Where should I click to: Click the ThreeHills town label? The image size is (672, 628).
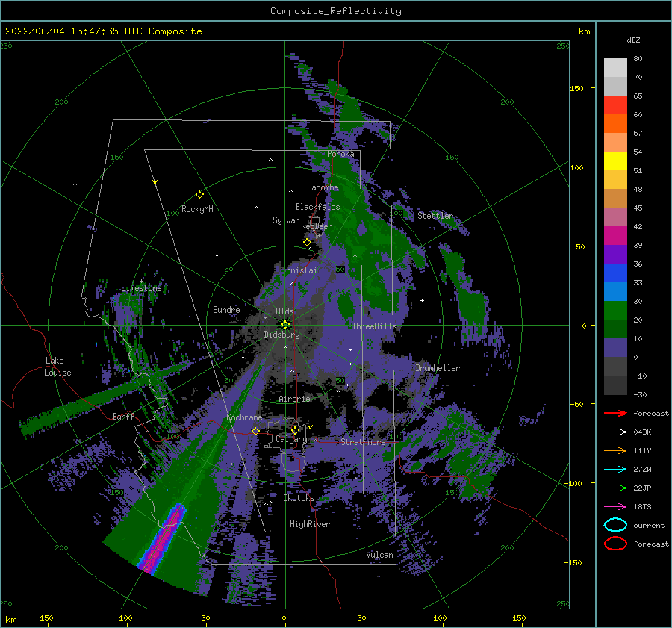pyautogui.click(x=375, y=326)
